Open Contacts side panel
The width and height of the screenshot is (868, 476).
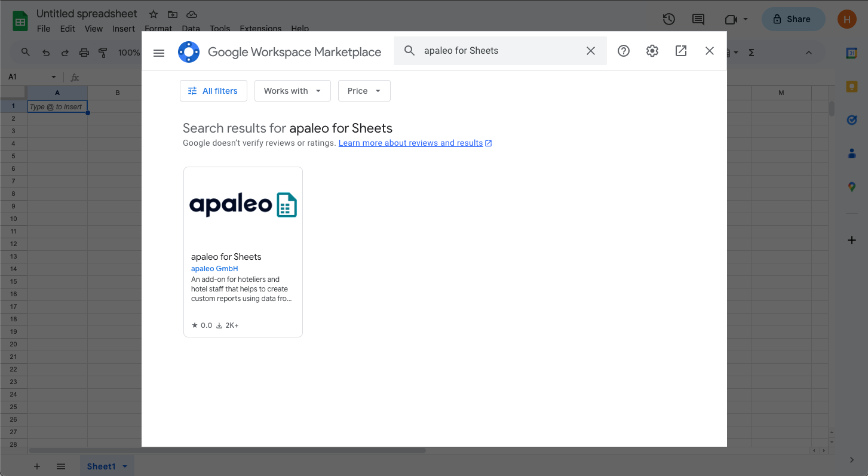852,153
